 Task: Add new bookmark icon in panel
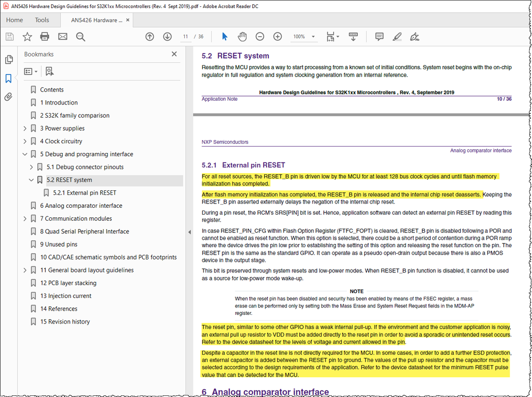coord(50,71)
